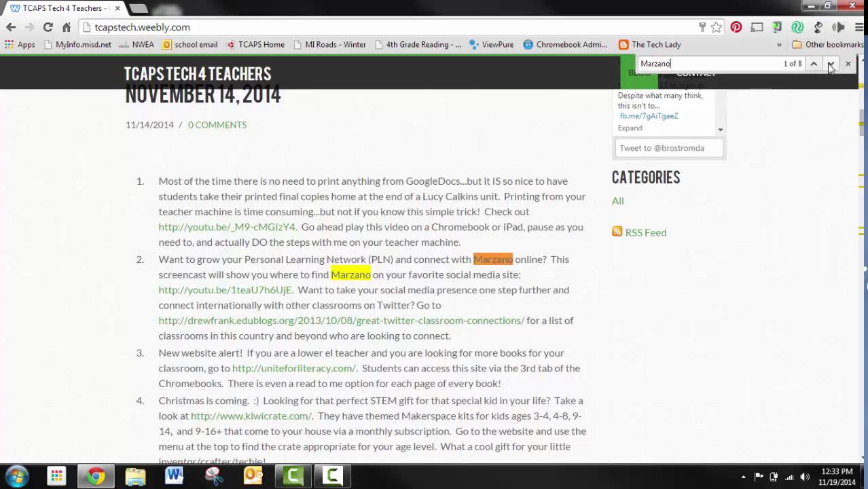Go to previous find result

(x=814, y=64)
